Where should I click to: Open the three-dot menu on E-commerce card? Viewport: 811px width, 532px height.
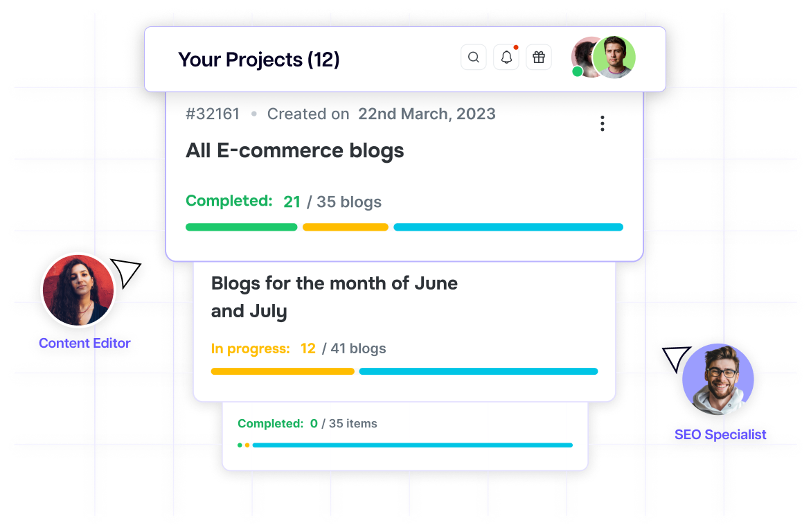603,124
